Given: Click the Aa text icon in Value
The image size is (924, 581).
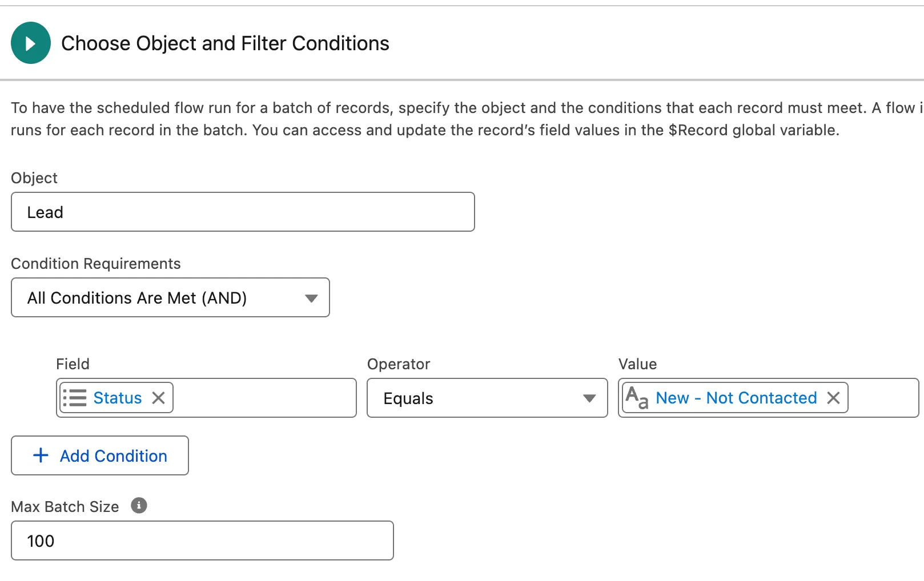Looking at the screenshot, I should coord(637,397).
